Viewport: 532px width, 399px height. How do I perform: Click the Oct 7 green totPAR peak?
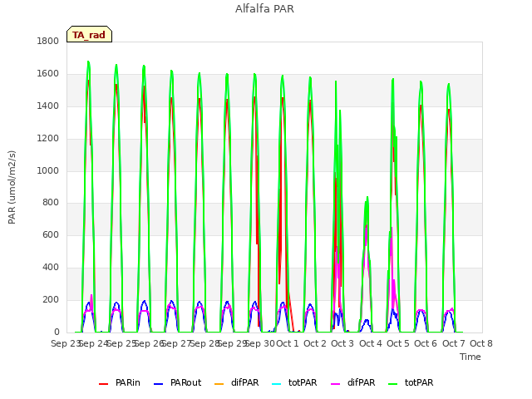pos(449,85)
